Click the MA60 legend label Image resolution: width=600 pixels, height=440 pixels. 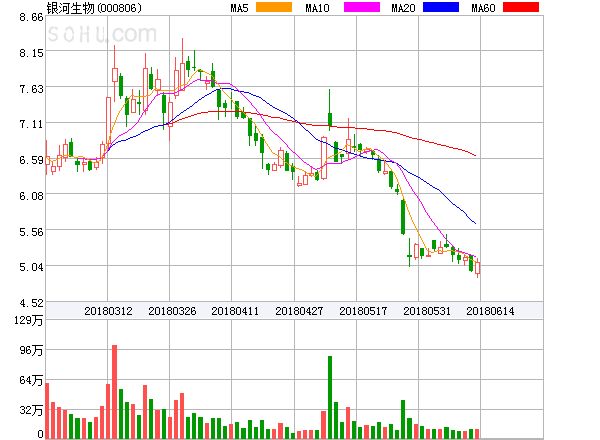click(483, 8)
